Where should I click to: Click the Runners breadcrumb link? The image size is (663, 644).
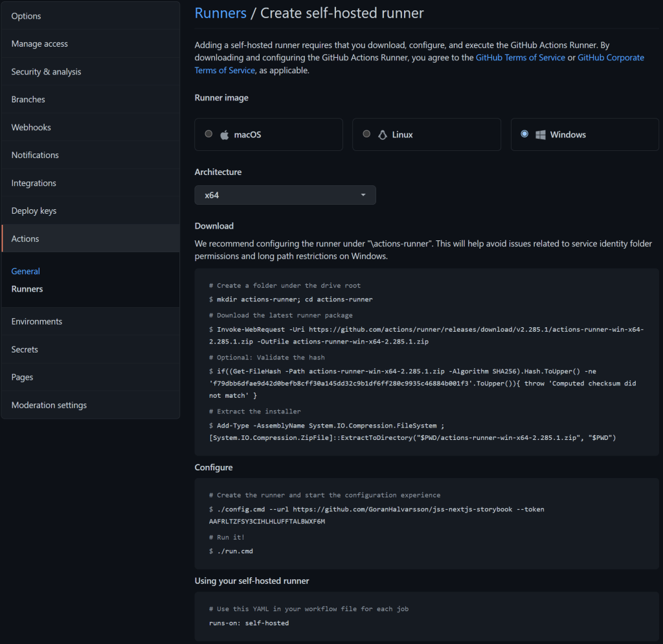tap(220, 13)
